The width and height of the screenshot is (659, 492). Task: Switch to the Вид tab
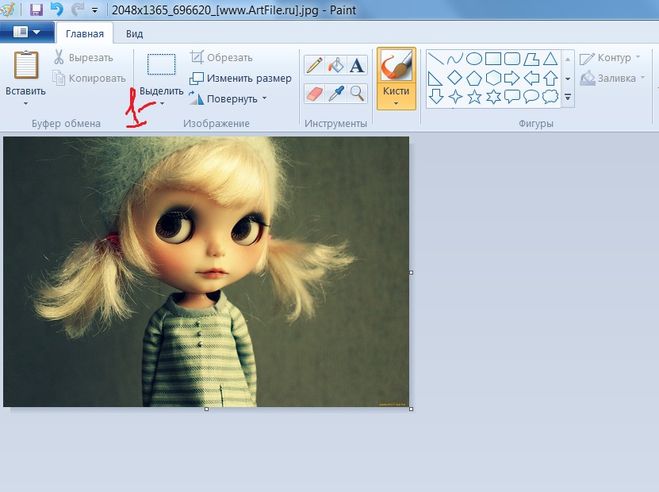[x=134, y=33]
